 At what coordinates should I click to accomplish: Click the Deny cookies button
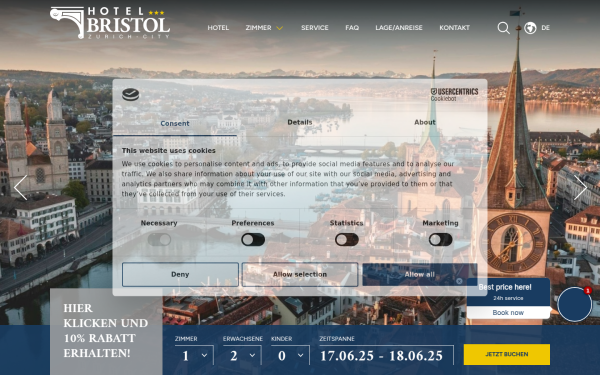coord(180,274)
